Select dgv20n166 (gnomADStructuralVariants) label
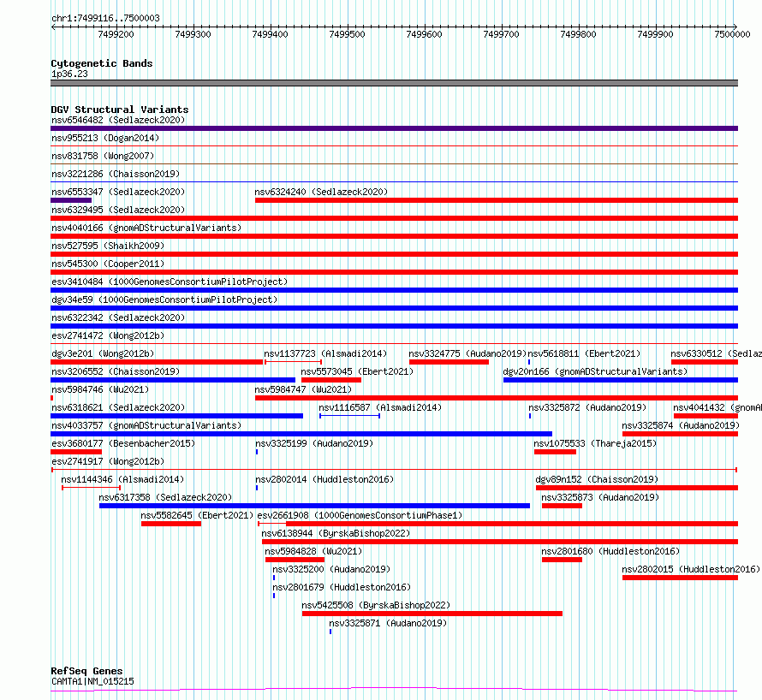This screenshot has width=762, height=700. click(595, 371)
